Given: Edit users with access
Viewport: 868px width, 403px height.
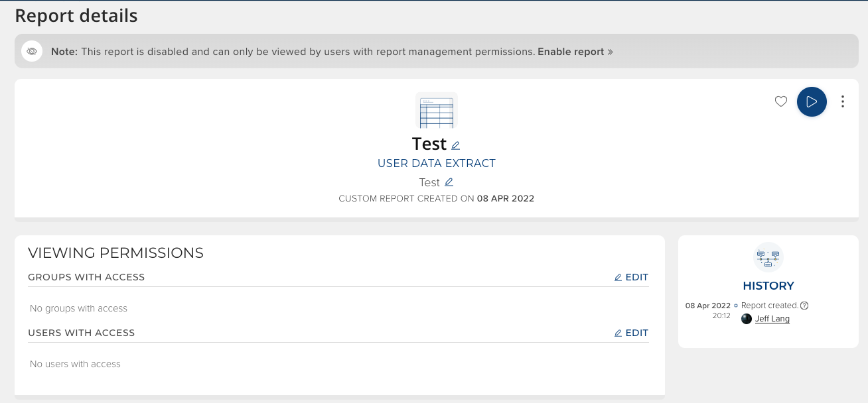Looking at the screenshot, I should [x=631, y=333].
